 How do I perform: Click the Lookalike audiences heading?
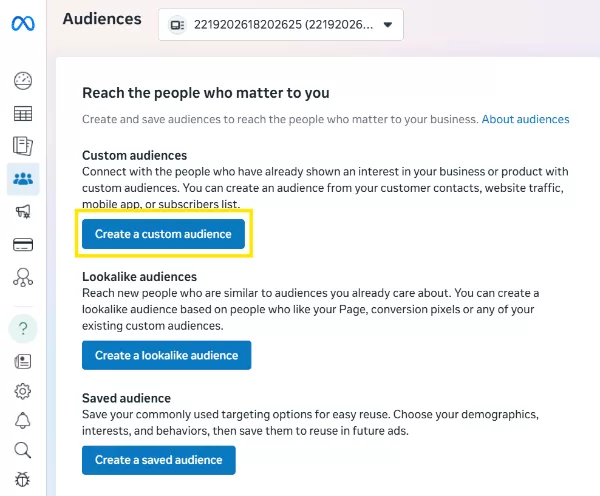[x=140, y=277]
